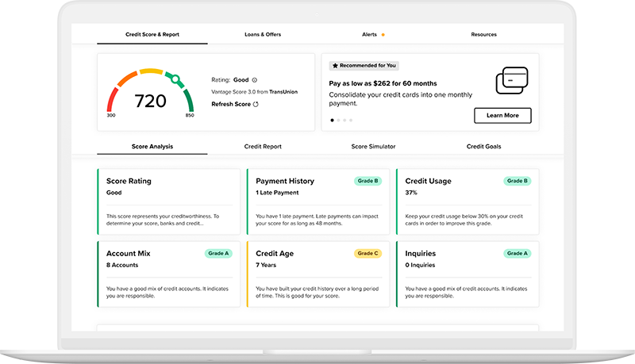This screenshot has width=635, height=364.
Task: Expand the Payment History card
Action: point(319,201)
